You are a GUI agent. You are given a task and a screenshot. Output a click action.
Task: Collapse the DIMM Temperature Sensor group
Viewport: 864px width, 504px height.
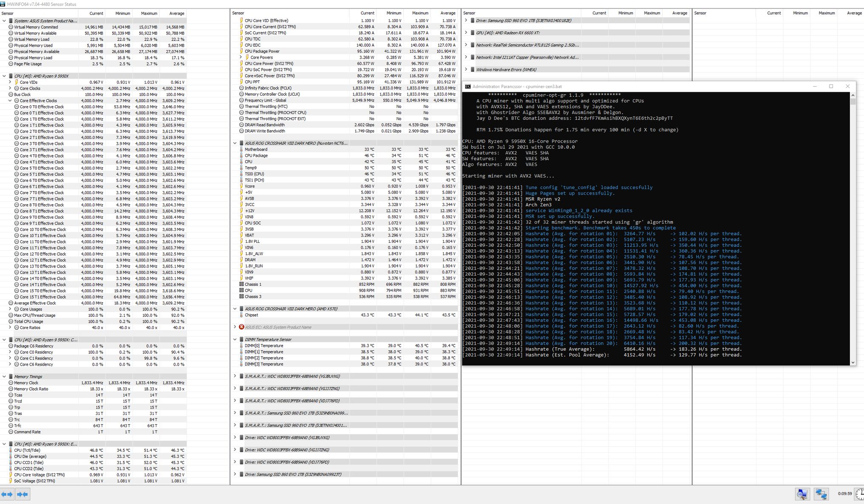[235, 339]
